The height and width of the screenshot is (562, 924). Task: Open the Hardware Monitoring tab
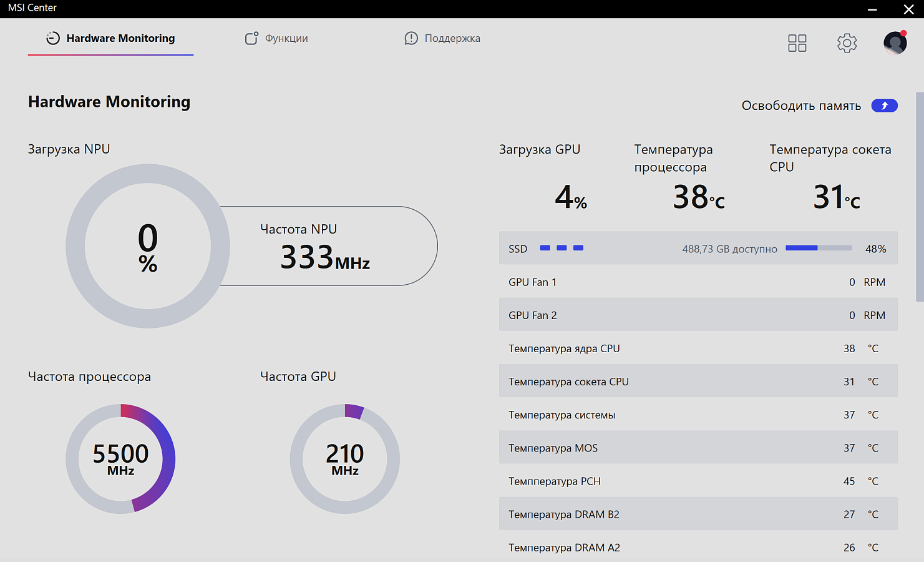point(110,38)
